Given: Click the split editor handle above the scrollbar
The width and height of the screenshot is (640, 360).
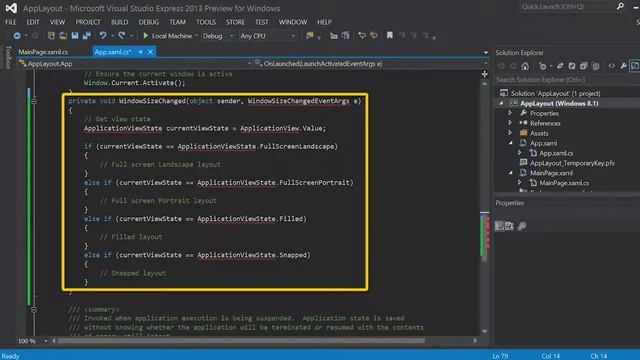Looking at the screenshot, I should pos(484,74).
